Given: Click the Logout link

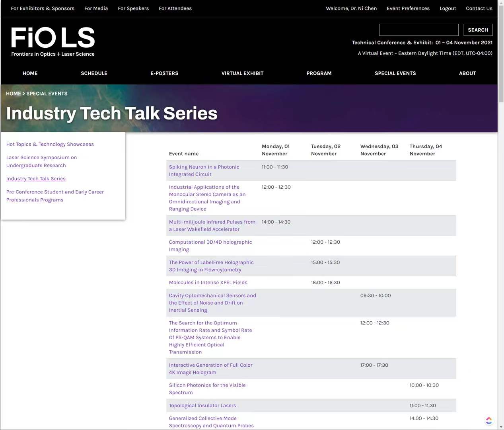Looking at the screenshot, I should 448,8.
